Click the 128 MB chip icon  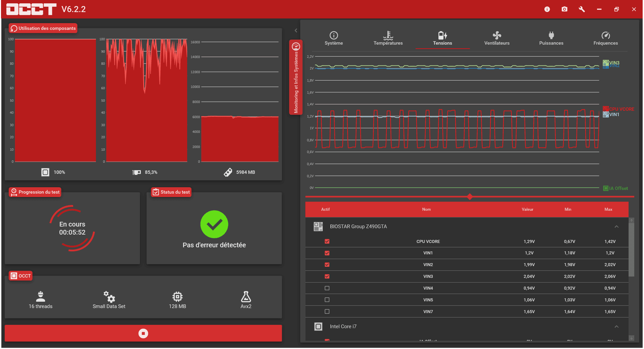pyautogui.click(x=177, y=297)
